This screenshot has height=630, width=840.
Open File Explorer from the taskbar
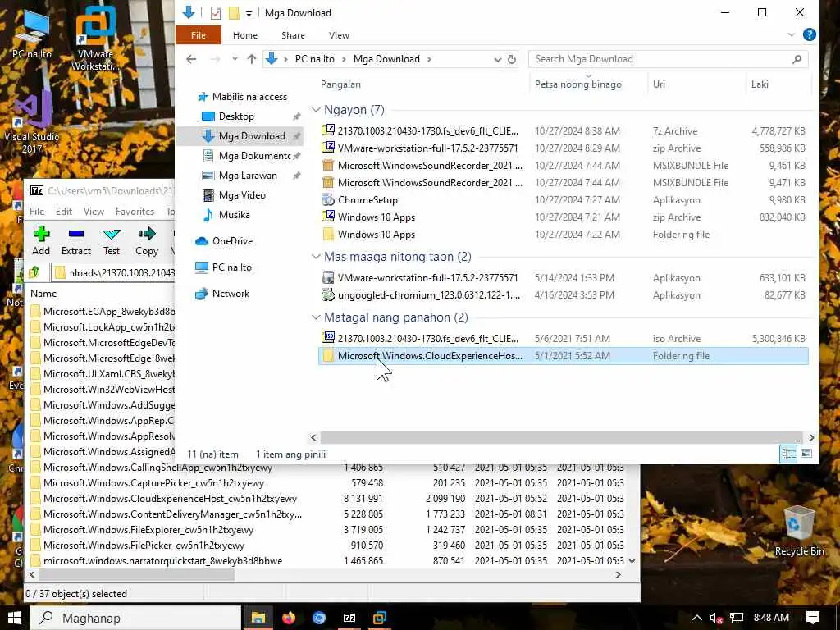(x=258, y=618)
